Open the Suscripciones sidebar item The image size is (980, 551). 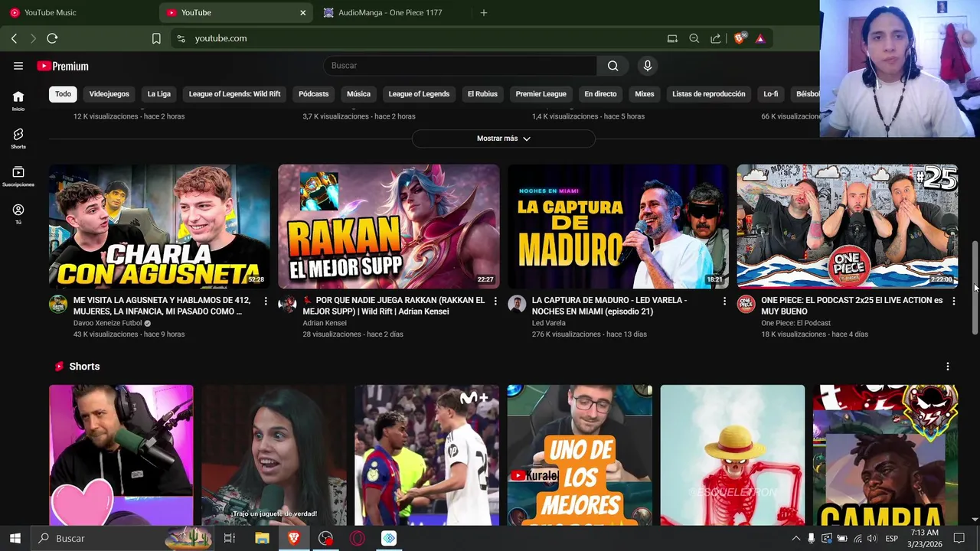pyautogui.click(x=18, y=177)
